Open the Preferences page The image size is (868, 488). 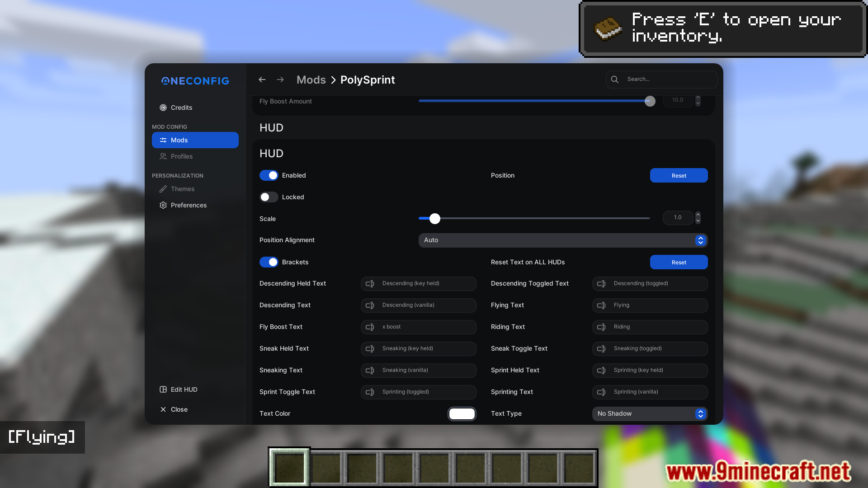(x=195, y=205)
